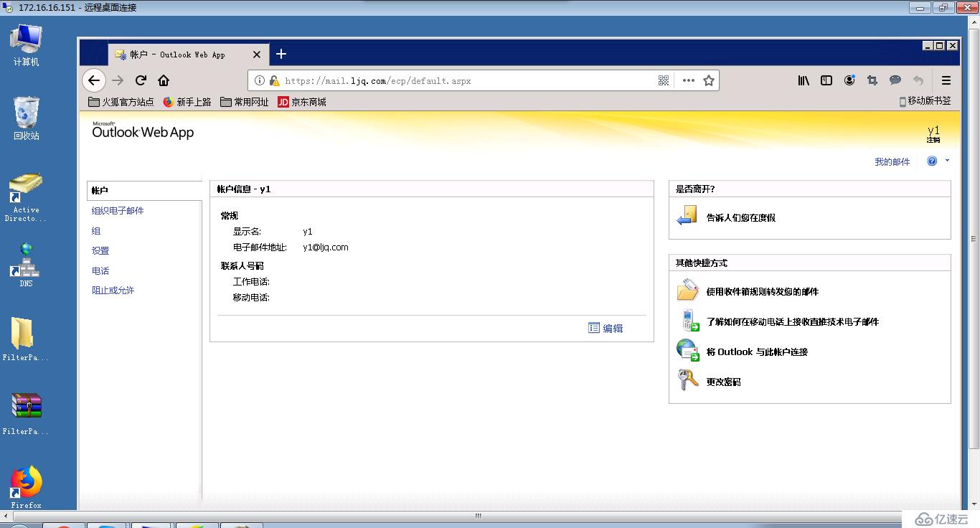Click the email address y1@ljq.com
The image size is (980, 528).
pyautogui.click(x=325, y=247)
